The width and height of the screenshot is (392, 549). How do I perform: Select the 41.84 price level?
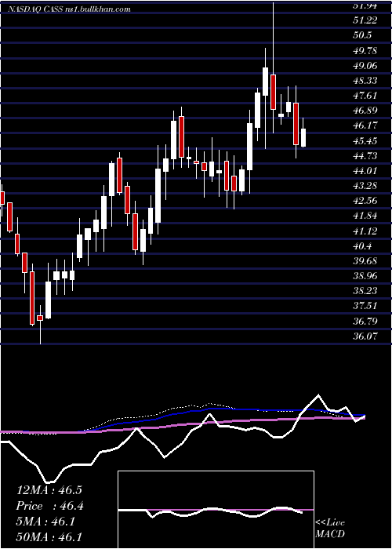click(365, 216)
